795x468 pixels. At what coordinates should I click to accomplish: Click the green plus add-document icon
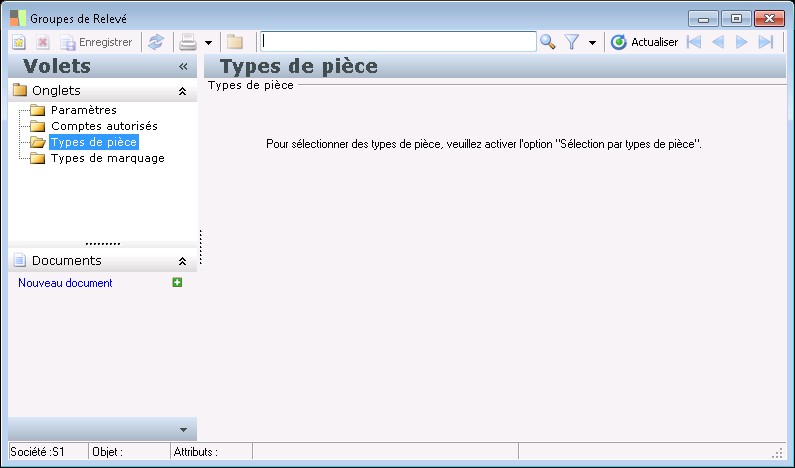[x=177, y=282]
